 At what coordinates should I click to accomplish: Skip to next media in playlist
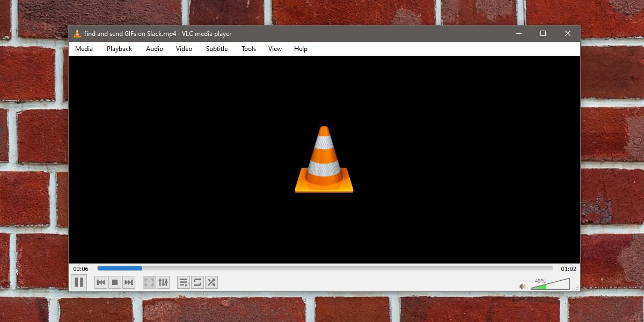[x=129, y=282]
